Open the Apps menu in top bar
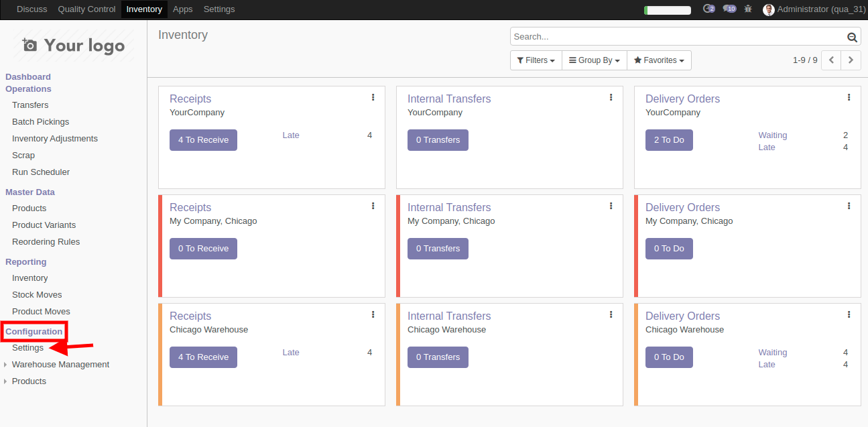 pos(182,9)
